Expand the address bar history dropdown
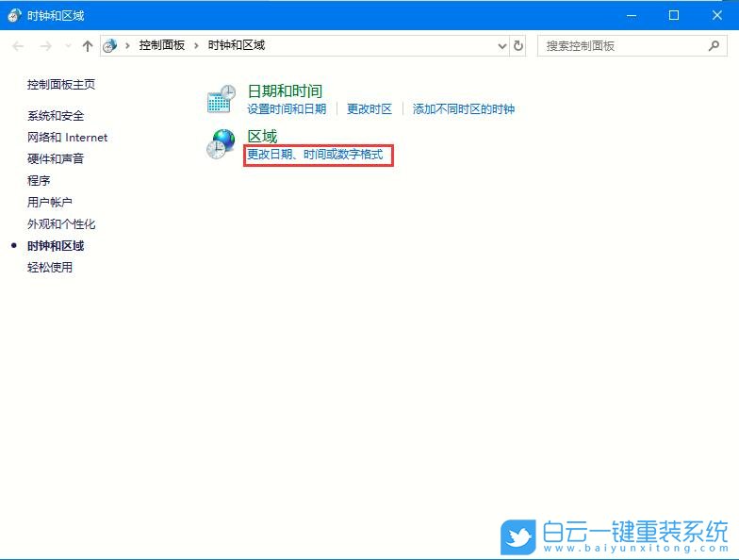The height and width of the screenshot is (560, 739). [501, 46]
